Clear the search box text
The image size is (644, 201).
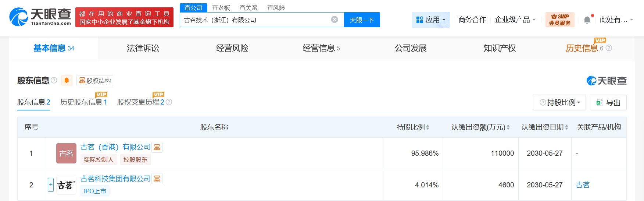tap(334, 20)
